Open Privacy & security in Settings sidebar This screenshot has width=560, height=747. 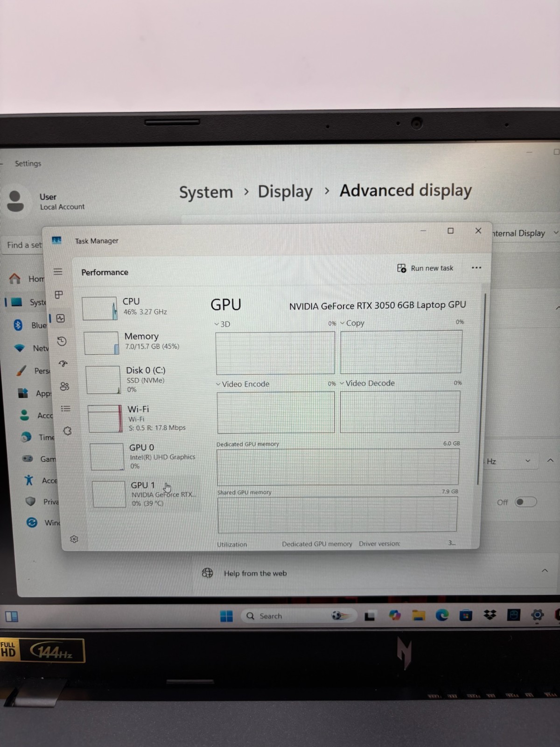tap(43, 501)
